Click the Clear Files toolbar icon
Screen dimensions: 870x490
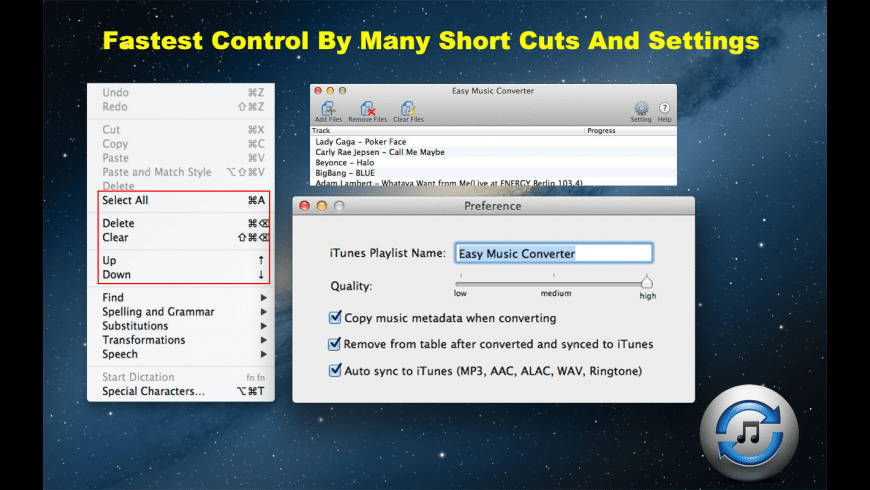[x=408, y=112]
